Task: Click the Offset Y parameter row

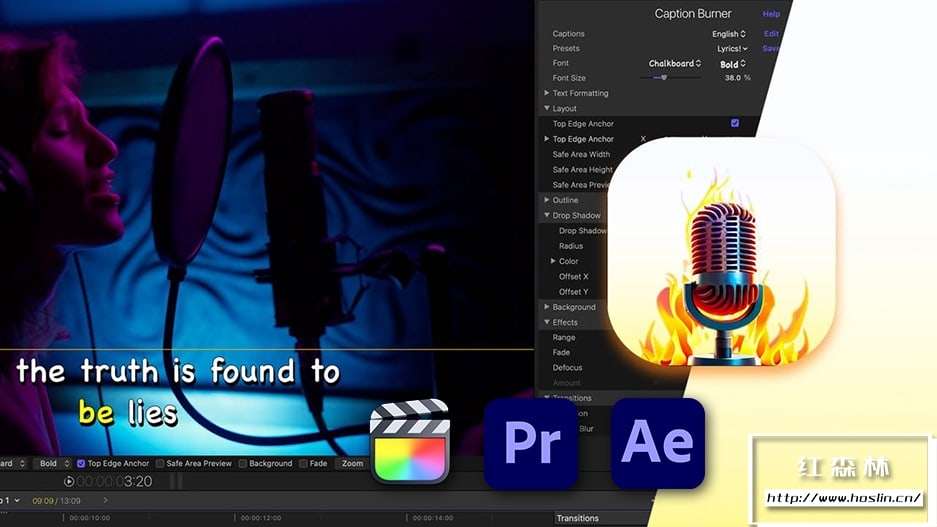Action: 574,292
